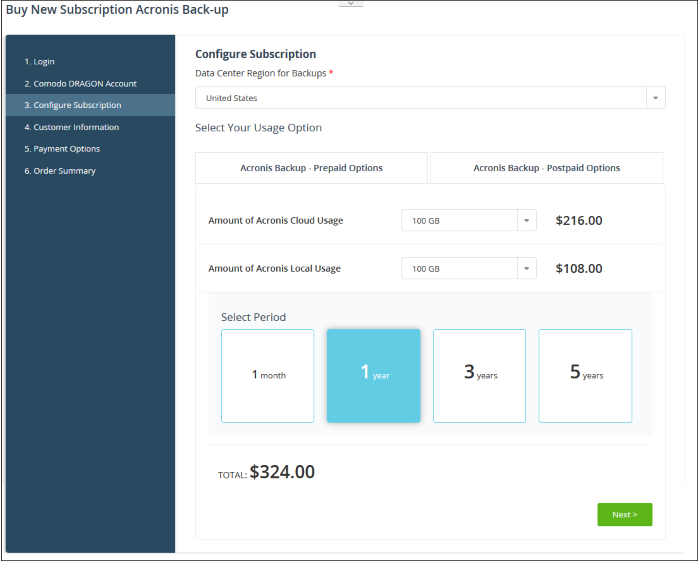This screenshot has height=563, width=700.
Task: Expand the Acronis Cloud Usage dropdown arrow
Action: coord(527,221)
